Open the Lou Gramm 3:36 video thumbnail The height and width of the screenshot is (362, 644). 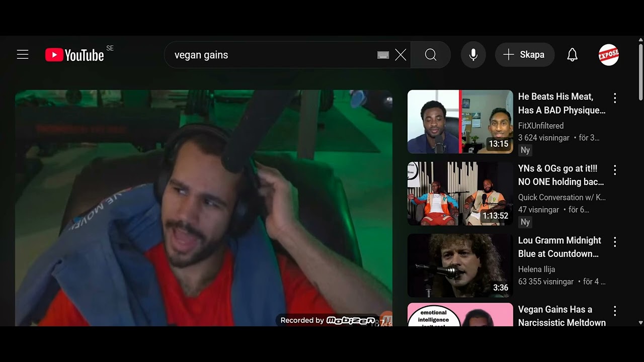pyautogui.click(x=460, y=265)
